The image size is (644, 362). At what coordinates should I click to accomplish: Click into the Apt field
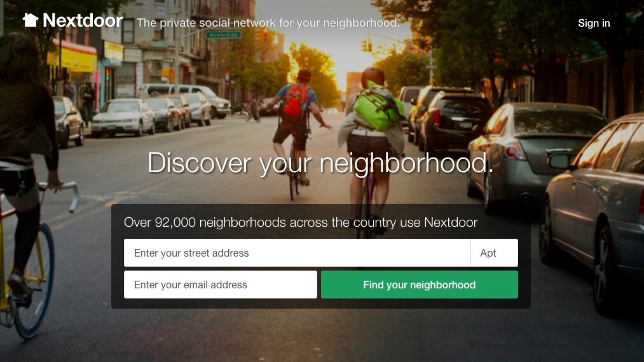(494, 253)
